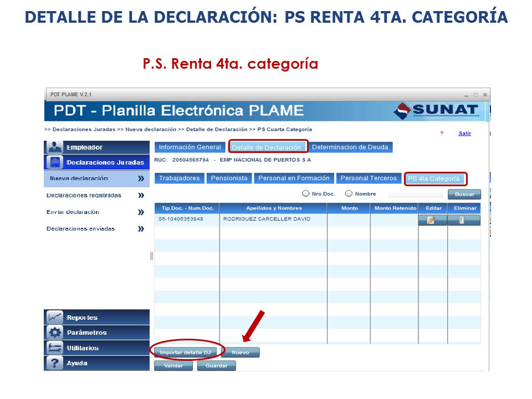The width and height of the screenshot is (532, 399).
Task: Click the Nuevo button
Action: (241, 352)
